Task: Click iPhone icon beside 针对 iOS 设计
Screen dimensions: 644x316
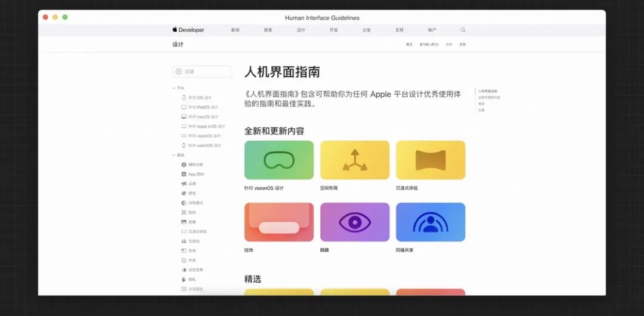Action: tap(184, 98)
